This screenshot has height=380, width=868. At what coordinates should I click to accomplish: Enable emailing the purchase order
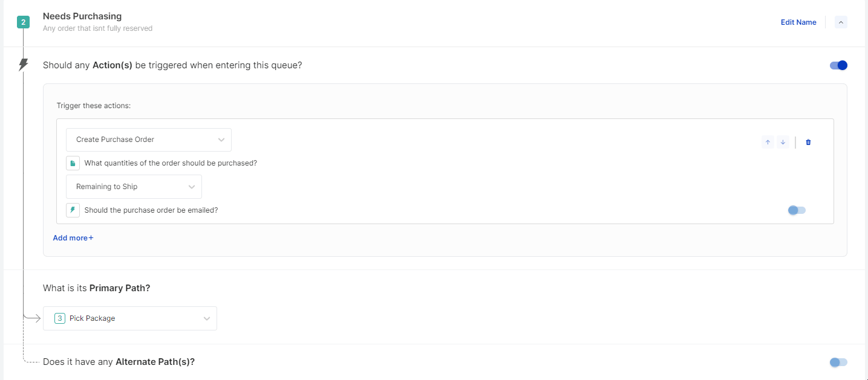[797, 210]
